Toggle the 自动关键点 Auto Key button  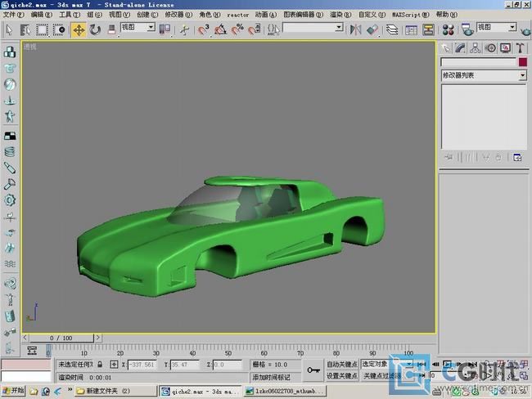click(341, 365)
